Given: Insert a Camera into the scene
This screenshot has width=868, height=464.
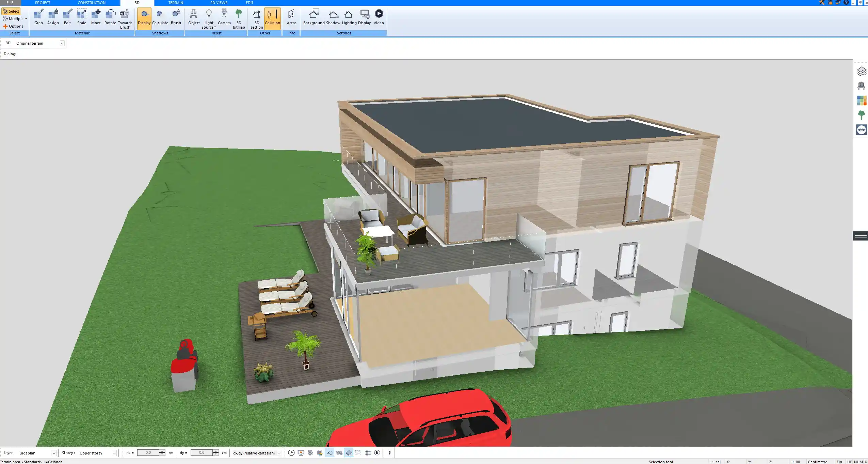Looking at the screenshot, I should click(x=224, y=16).
